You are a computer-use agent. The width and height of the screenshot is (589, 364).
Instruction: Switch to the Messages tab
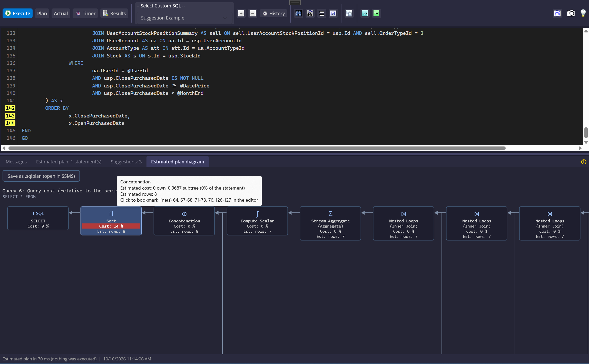click(16, 162)
